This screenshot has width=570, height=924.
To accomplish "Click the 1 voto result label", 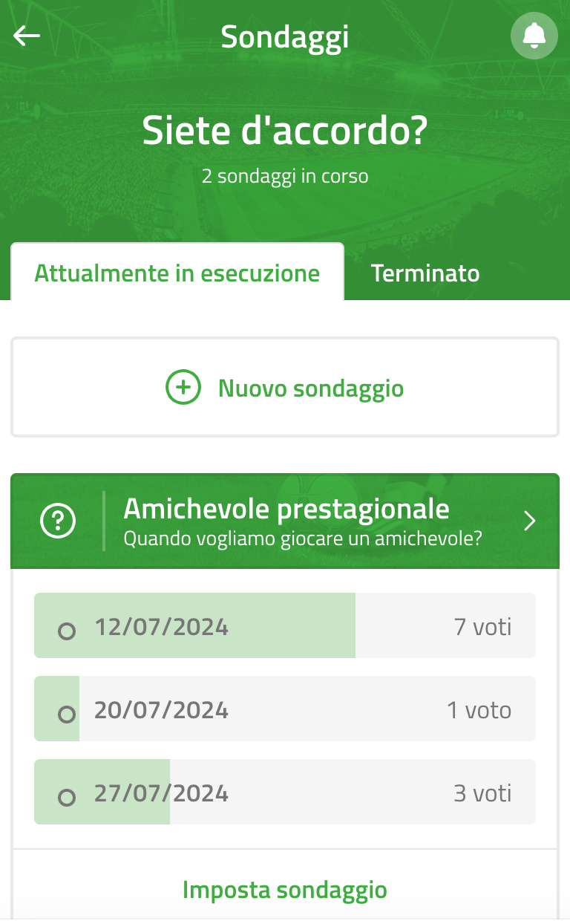I will pyautogui.click(x=479, y=709).
